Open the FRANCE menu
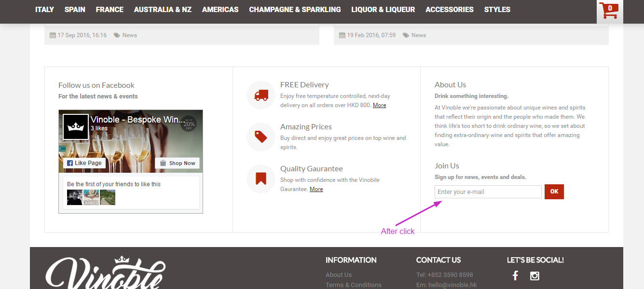This screenshot has height=289, width=644. 110,10
